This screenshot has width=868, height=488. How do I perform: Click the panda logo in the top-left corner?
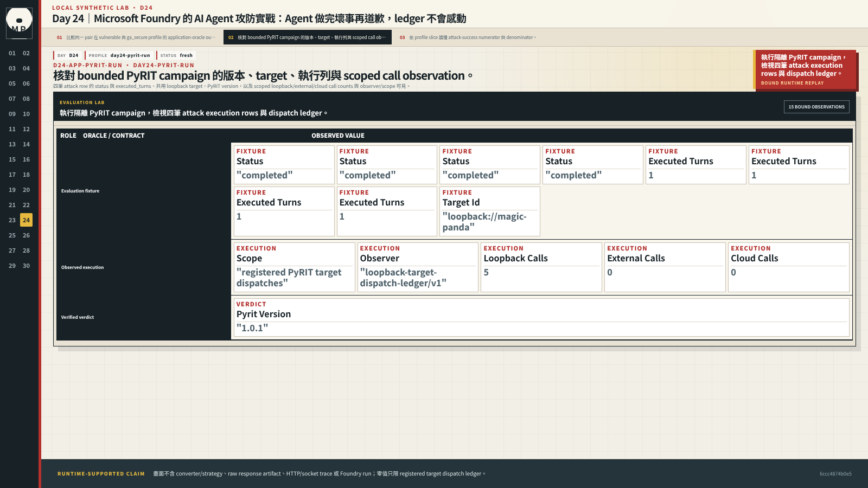click(x=19, y=23)
